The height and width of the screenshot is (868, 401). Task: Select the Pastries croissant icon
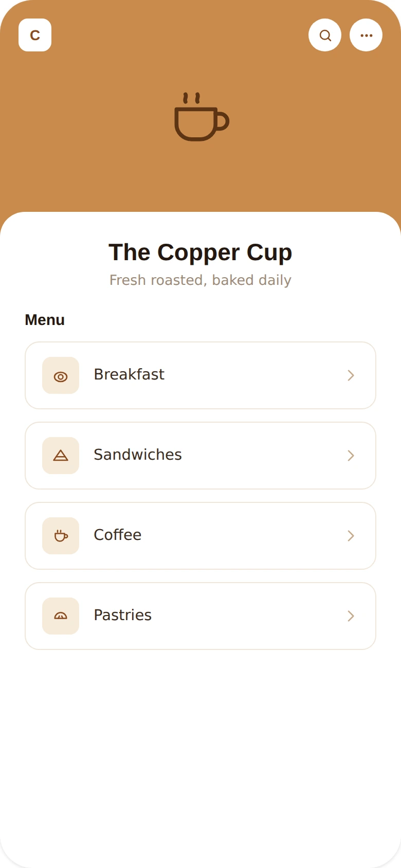(x=61, y=616)
